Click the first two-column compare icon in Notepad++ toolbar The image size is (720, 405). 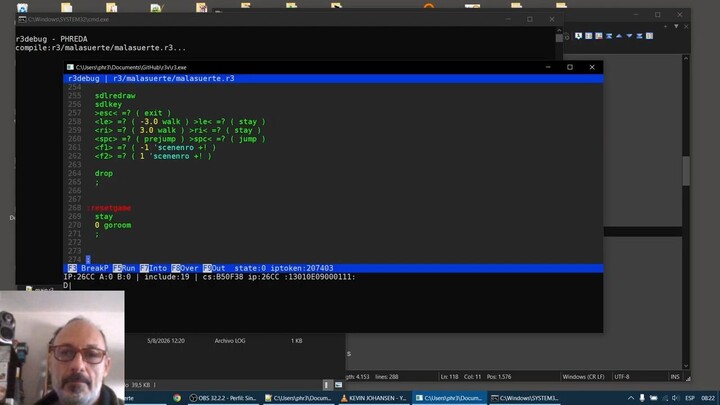tap(589, 36)
